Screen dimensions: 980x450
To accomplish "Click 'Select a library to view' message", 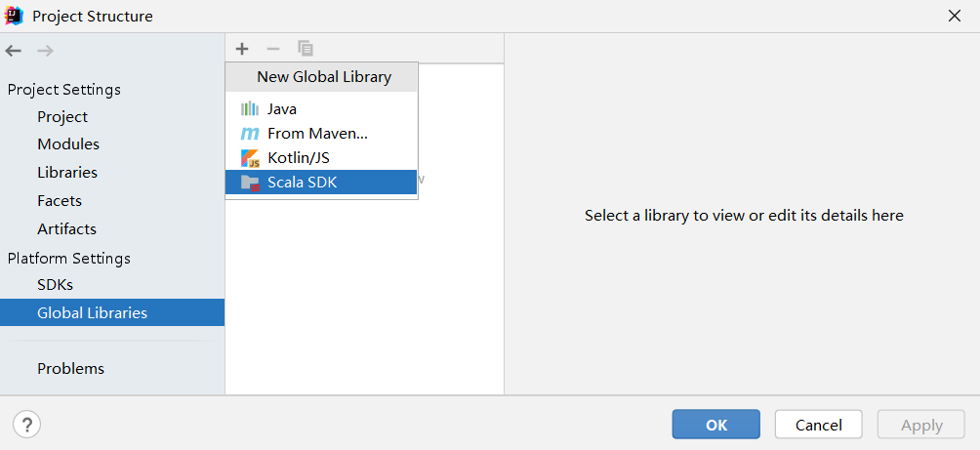I will [x=744, y=216].
